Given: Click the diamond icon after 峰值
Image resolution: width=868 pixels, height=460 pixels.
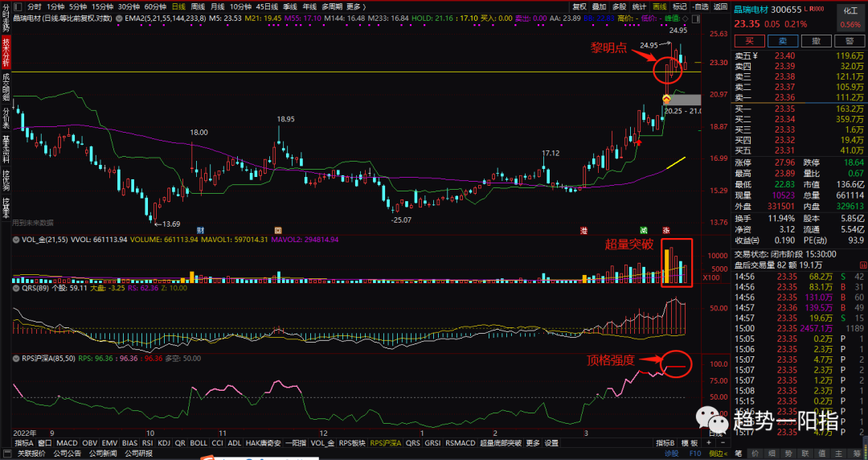Looking at the screenshot, I should pyautogui.click(x=686, y=18).
